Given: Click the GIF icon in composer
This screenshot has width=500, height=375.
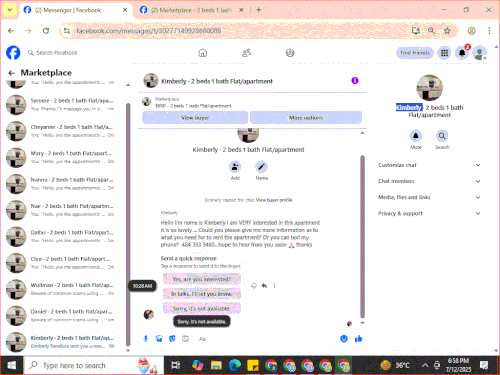Looking at the screenshot, I should tap(185, 339).
